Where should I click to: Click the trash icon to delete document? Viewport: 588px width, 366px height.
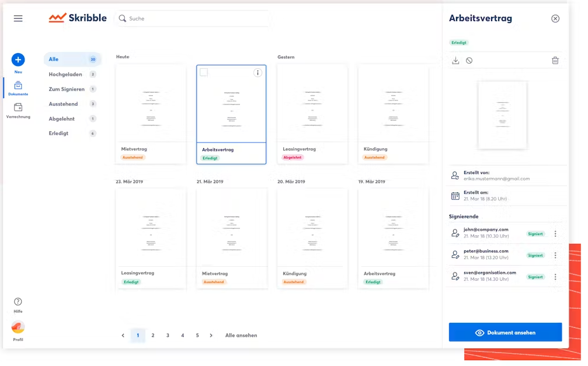point(555,61)
